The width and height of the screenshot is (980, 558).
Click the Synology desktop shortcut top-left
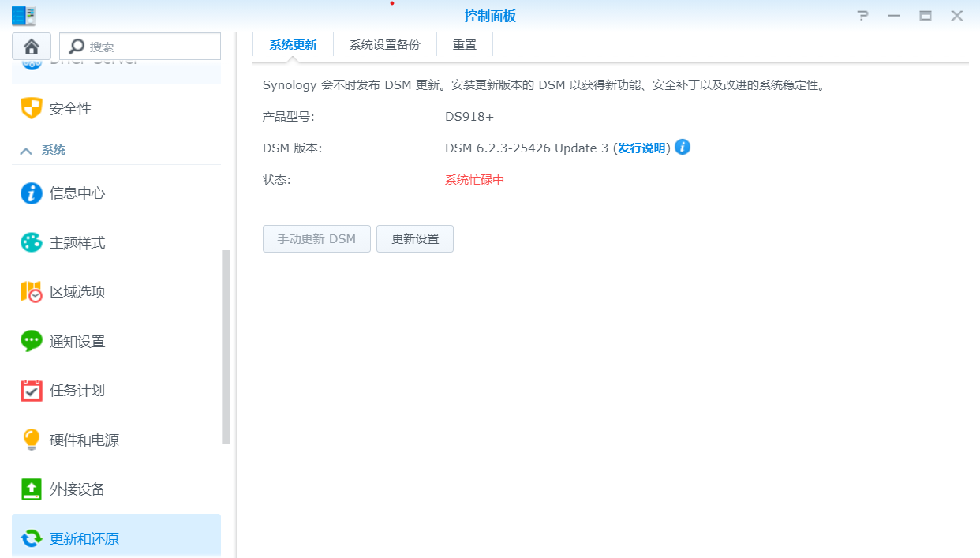coord(24,15)
